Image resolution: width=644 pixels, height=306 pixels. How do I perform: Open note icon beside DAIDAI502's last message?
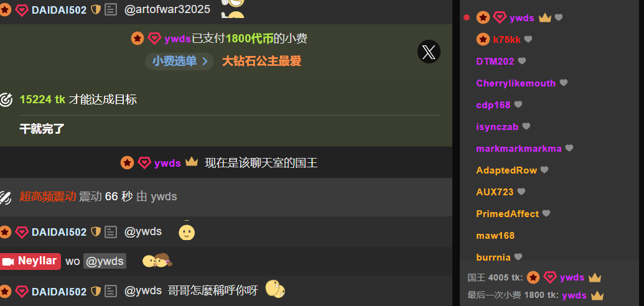111,291
